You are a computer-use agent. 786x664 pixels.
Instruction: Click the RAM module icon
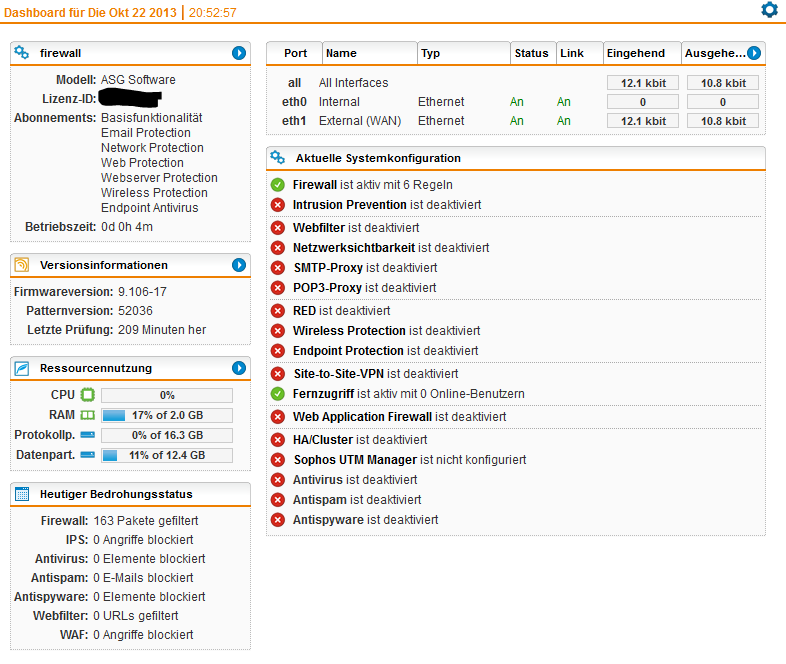tap(87, 415)
